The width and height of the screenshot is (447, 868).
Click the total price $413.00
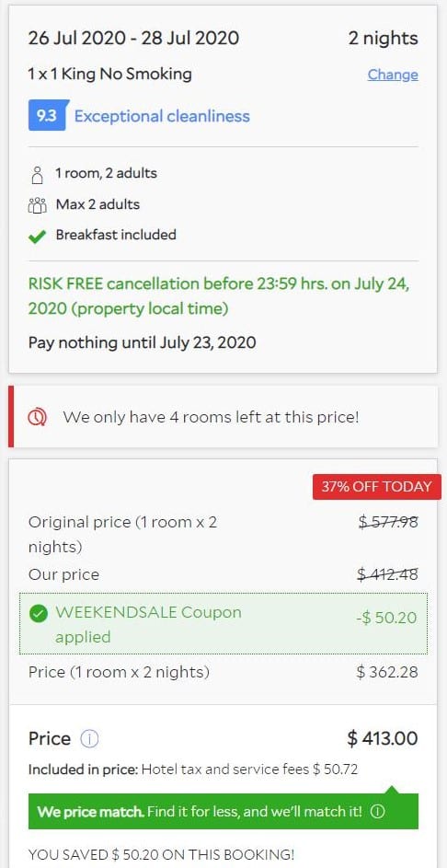pos(383,738)
